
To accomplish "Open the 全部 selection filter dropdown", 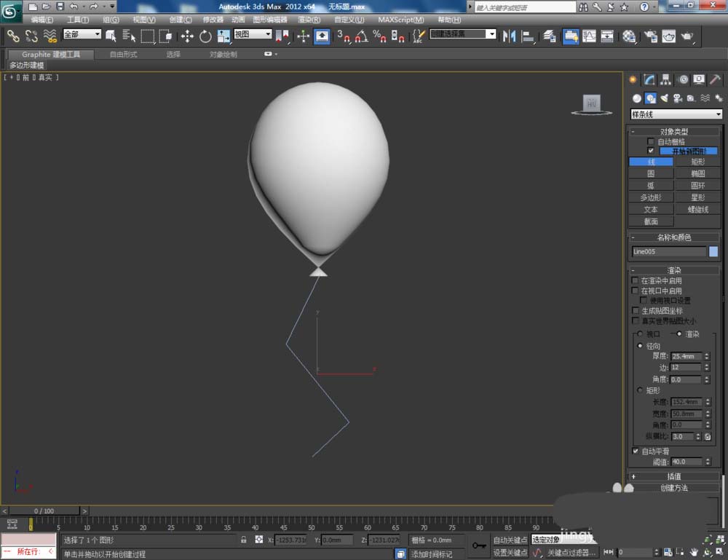I will (x=82, y=34).
